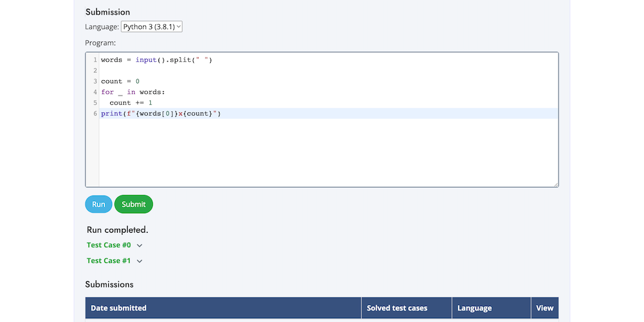The image size is (644, 322).
Task: Click the Language column header in the table
Action: tap(474, 308)
